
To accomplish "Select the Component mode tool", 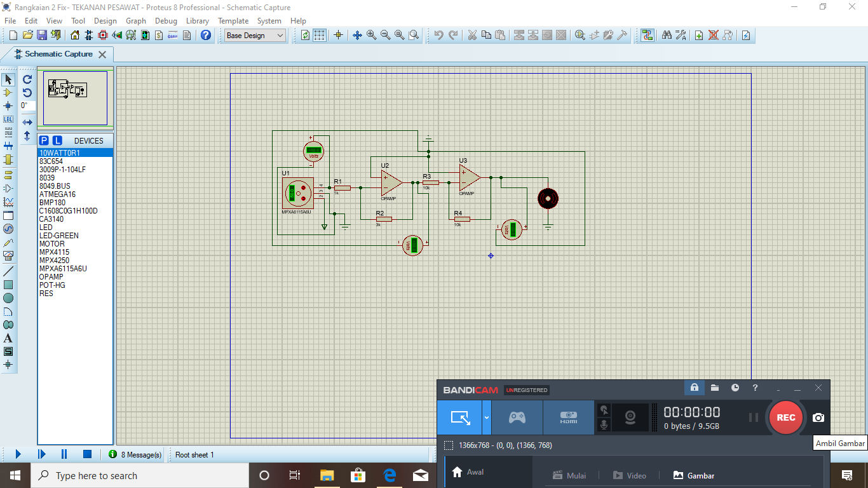I will point(8,93).
